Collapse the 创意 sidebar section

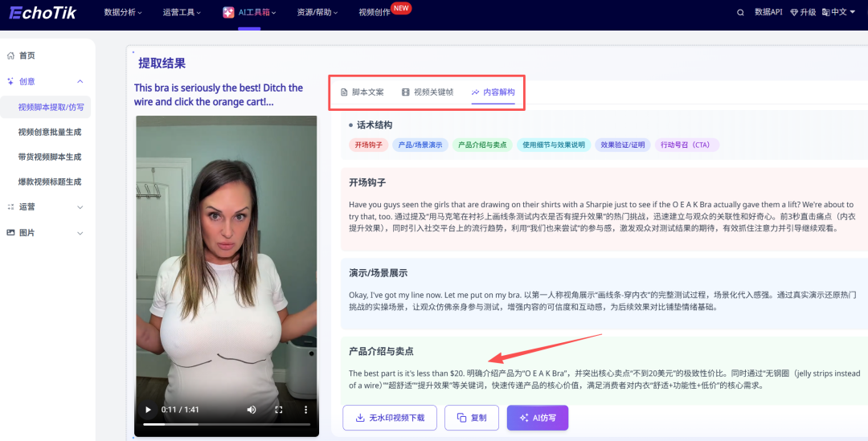[x=80, y=81]
